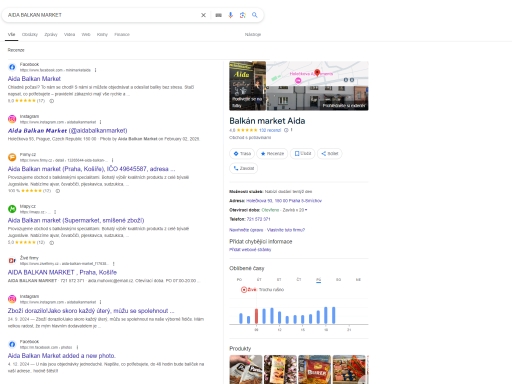
Task: Click the 'Trasa' directions button
Action: tap(242, 154)
